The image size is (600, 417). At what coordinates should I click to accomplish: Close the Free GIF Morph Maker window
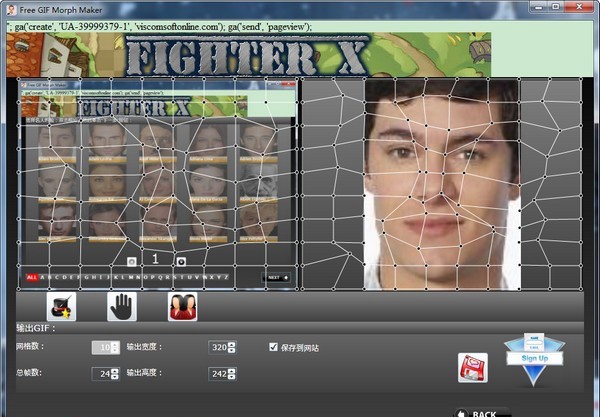coord(579,7)
